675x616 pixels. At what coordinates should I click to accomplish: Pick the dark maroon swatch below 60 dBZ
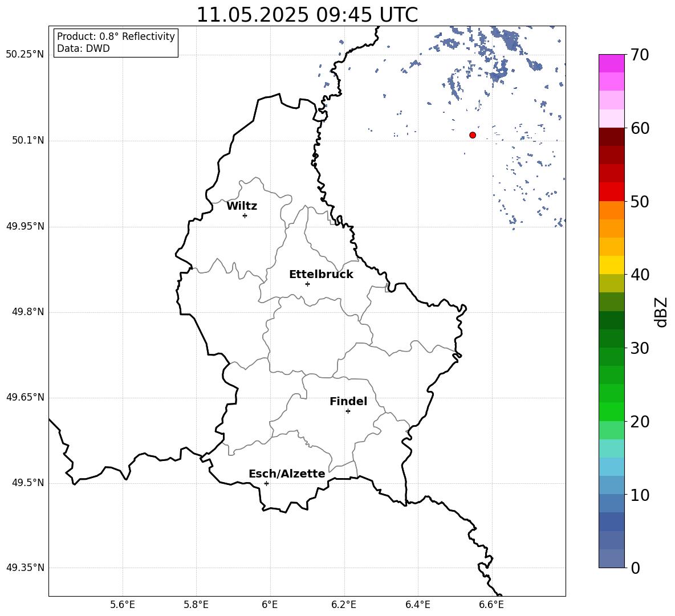612,137
